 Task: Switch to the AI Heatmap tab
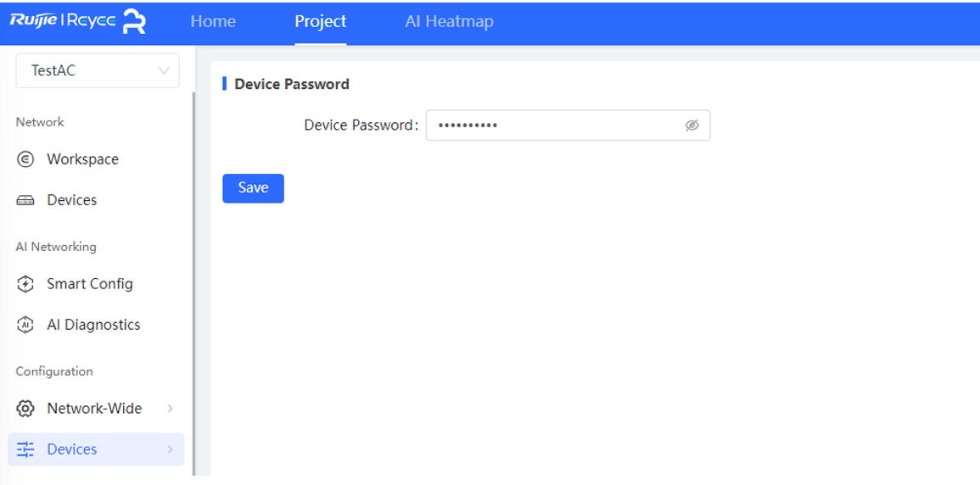(449, 22)
